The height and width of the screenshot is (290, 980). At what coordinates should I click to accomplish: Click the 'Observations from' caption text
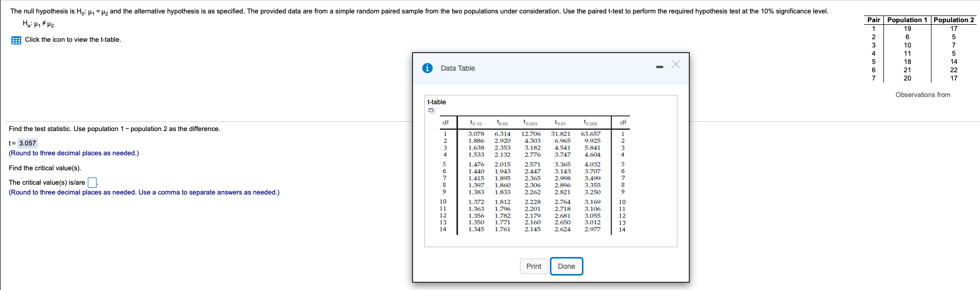pyautogui.click(x=923, y=95)
